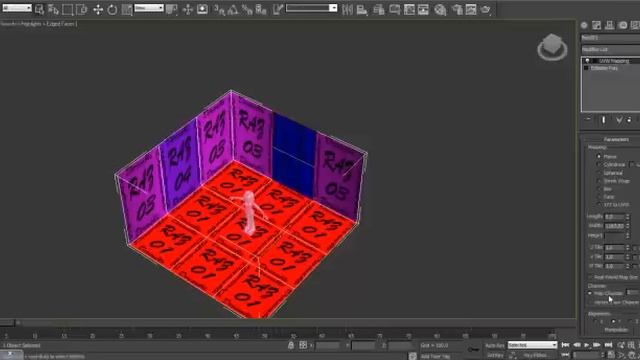Click the Render Production teapot icon
The image size is (640, 360).
[485, 9]
